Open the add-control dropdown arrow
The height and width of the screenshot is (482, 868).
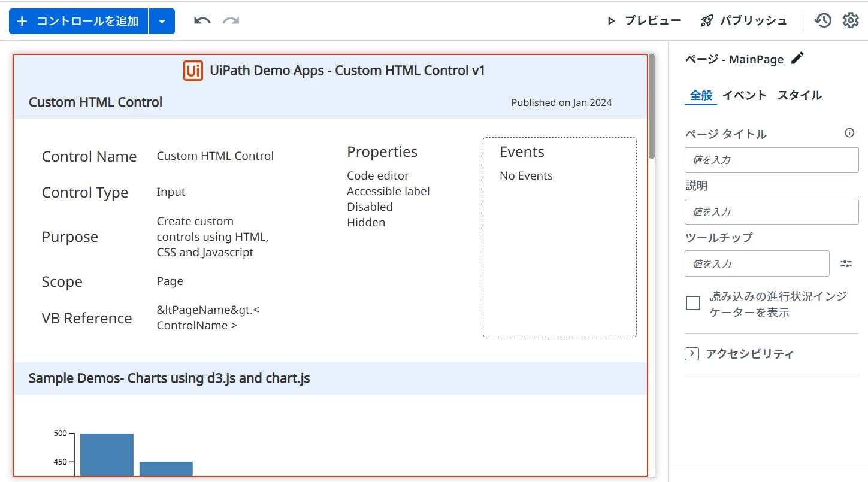(162, 21)
